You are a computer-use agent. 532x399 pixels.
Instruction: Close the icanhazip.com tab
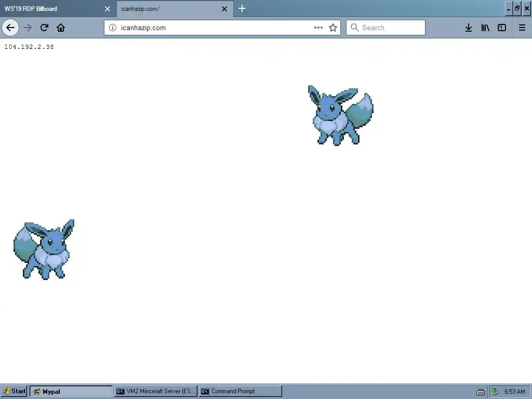tap(224, 9)
